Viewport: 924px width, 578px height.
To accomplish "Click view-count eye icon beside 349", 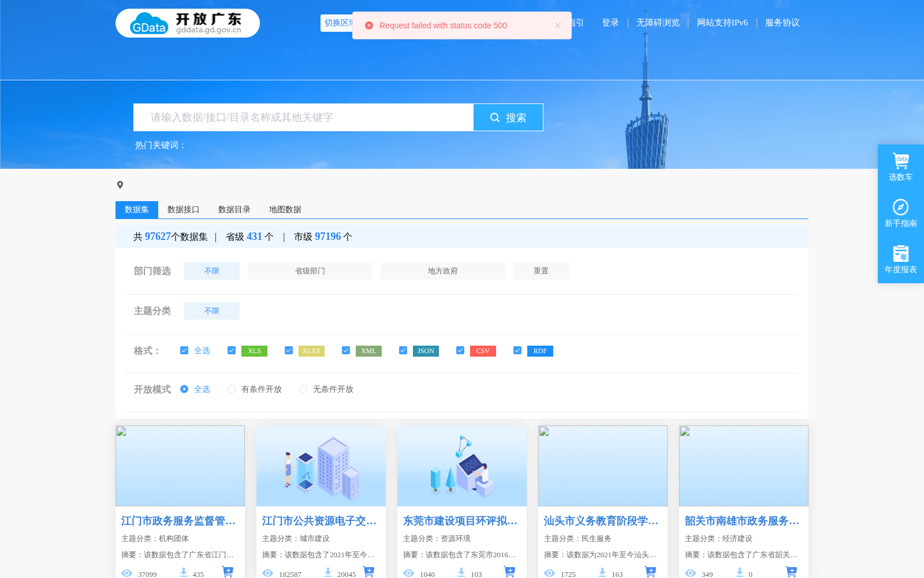I will point(690,573).
